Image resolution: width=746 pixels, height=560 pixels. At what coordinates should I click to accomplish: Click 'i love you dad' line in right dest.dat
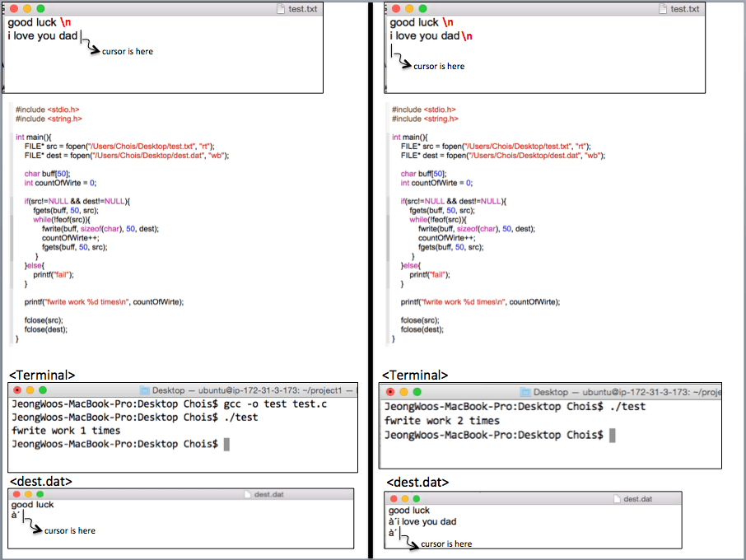pos(427,521)
